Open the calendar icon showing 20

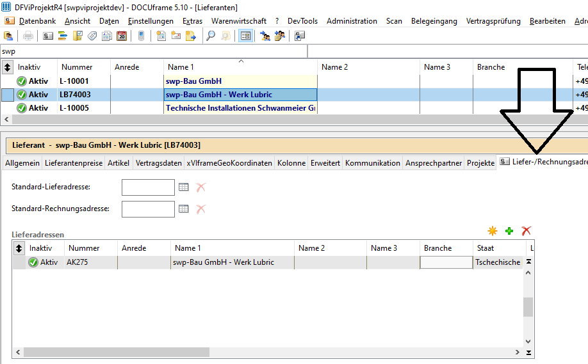(122, 36)
